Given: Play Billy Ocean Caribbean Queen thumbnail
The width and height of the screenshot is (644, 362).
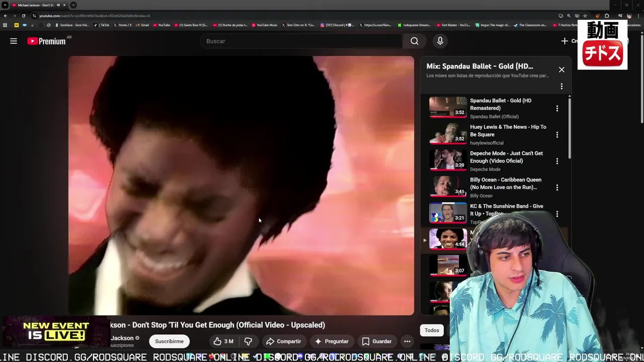Looking at the screenshot, I should [x=448, y=186].
